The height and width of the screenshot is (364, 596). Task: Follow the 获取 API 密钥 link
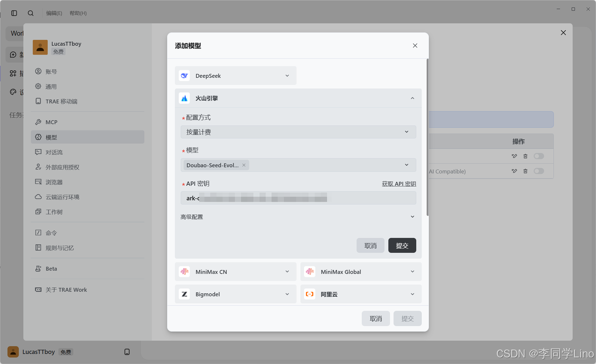399,184
